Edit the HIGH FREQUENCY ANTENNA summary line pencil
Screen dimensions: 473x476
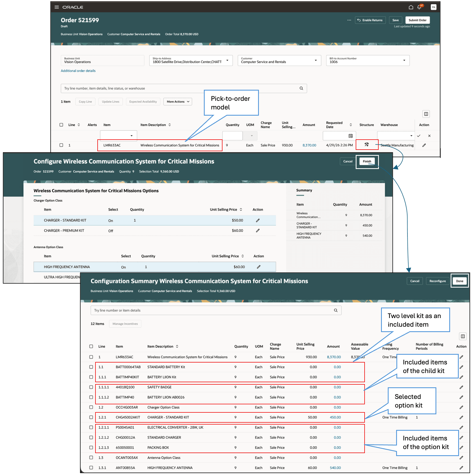coord(461,468)
